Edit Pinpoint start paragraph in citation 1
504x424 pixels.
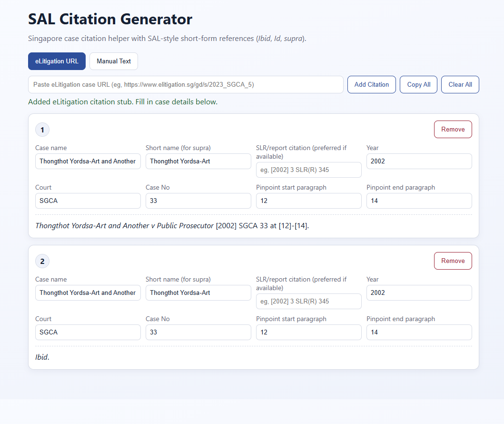coord(308,201)
